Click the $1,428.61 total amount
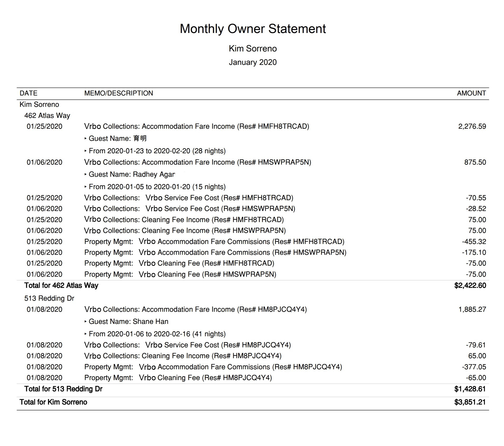The width and height of the screenshot is (504, 446). coord(470,389)
